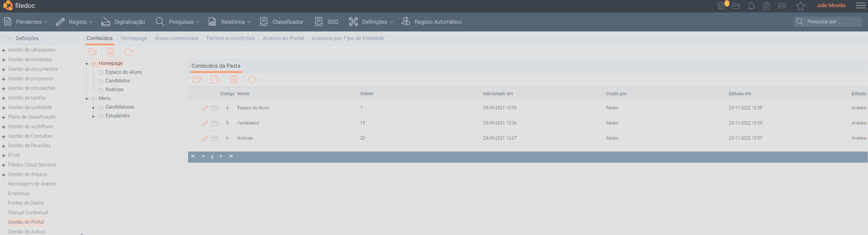Viewport: 868px width, 235px height.
Task: Expand the Candidaturas tree node
Action: click(93, 108)
